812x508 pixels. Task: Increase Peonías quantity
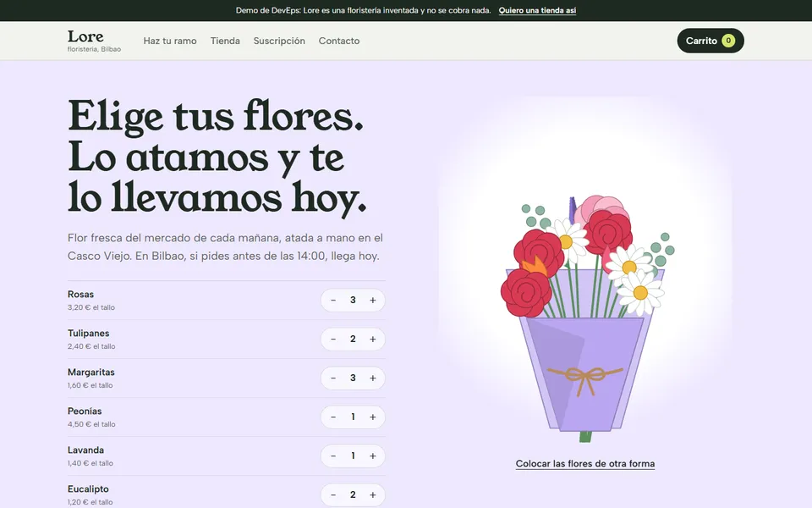(x=372, y=417)
